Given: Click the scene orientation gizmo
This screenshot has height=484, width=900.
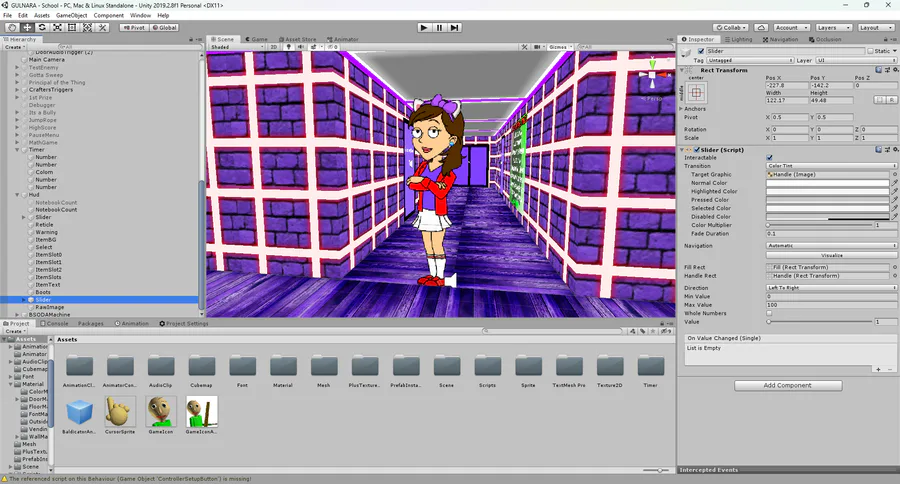Looking at the screenshot, I should coord(653,74).
